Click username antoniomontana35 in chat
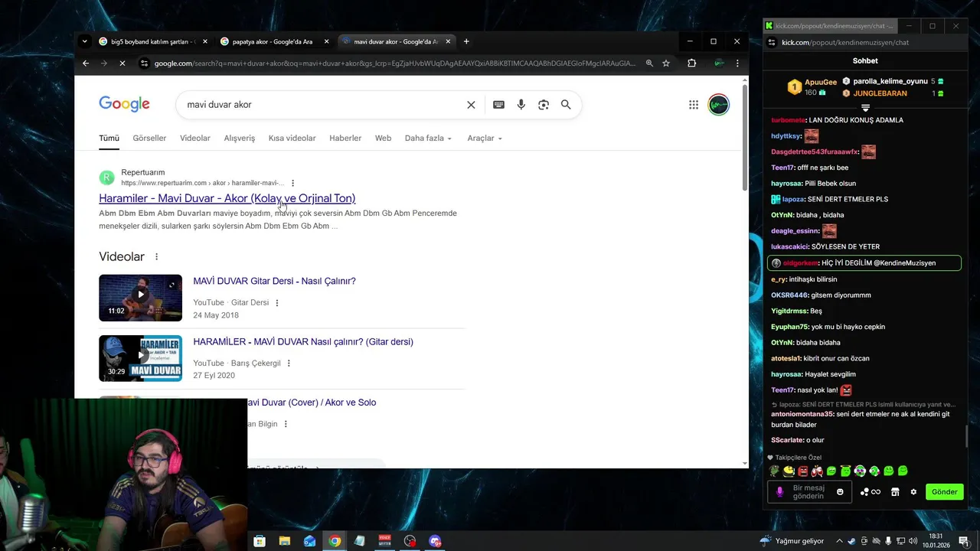 (x=802, y=414)
